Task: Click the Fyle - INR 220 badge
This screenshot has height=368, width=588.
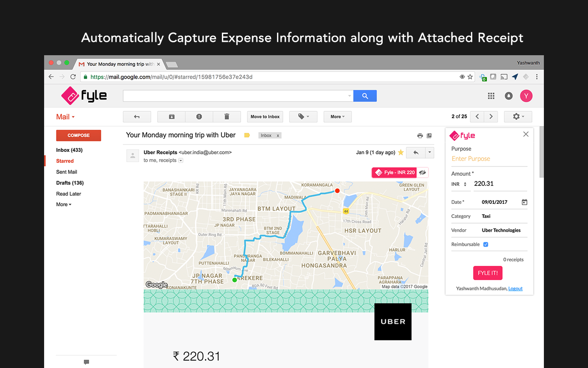Action: tap(395, 172)
